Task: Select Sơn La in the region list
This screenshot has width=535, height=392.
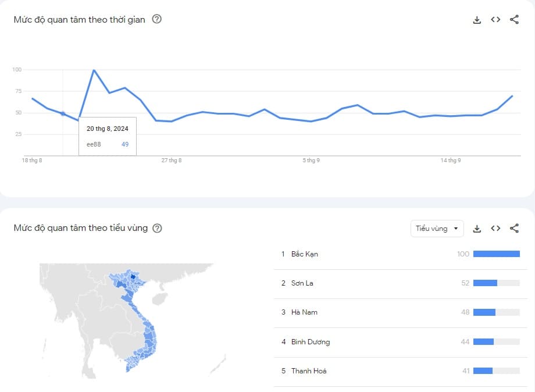Action: [x=401, y=283]
